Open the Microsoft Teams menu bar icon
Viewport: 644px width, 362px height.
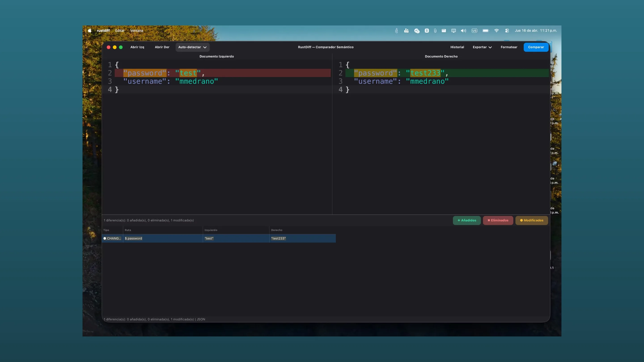pos(406,30)
